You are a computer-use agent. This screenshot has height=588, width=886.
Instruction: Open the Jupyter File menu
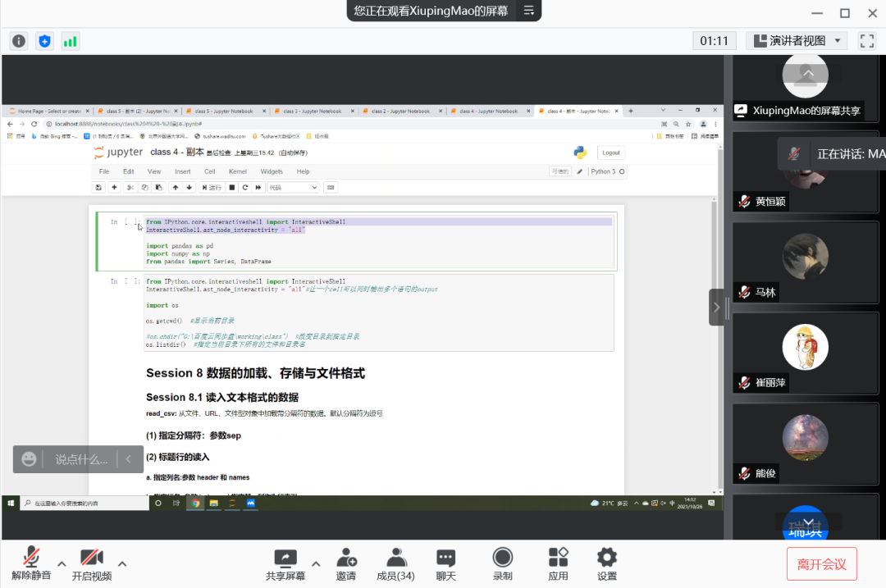tap(104, 171)
